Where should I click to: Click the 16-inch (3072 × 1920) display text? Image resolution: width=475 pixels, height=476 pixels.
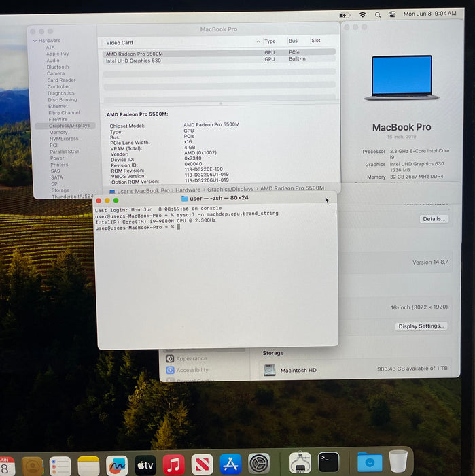(x=419, y=307)
